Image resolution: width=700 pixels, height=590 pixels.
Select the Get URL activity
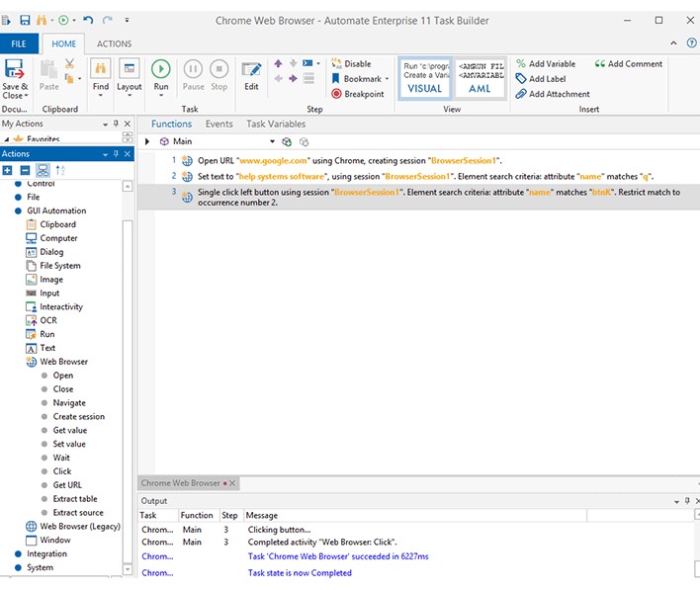click(x=67, y=485)
